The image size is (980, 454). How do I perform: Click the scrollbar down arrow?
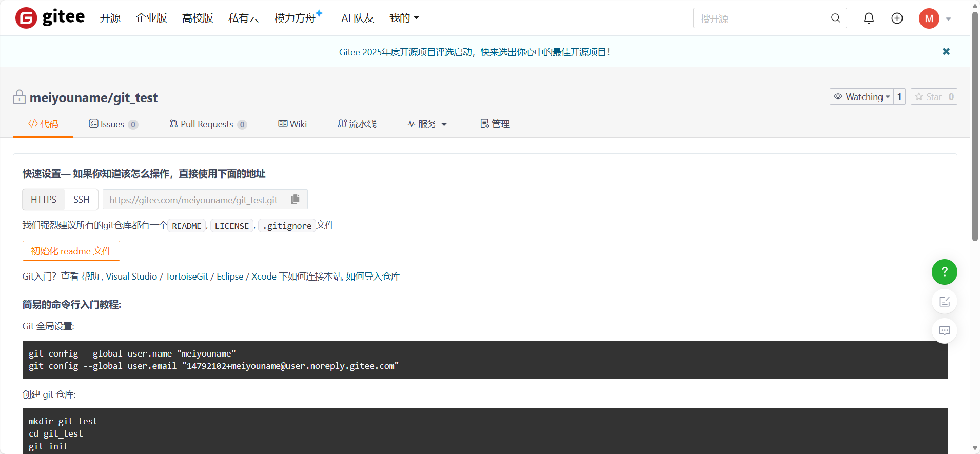(x=975, y=449)
